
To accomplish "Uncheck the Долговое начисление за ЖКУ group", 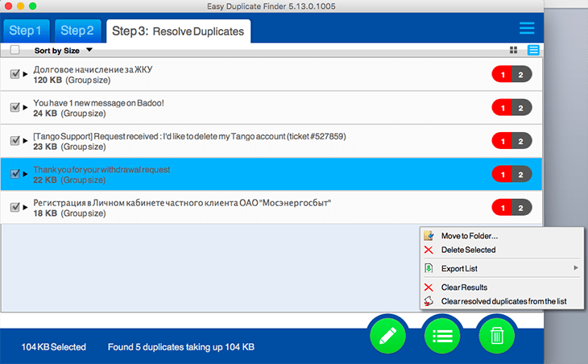I will (x=15, y=74).
